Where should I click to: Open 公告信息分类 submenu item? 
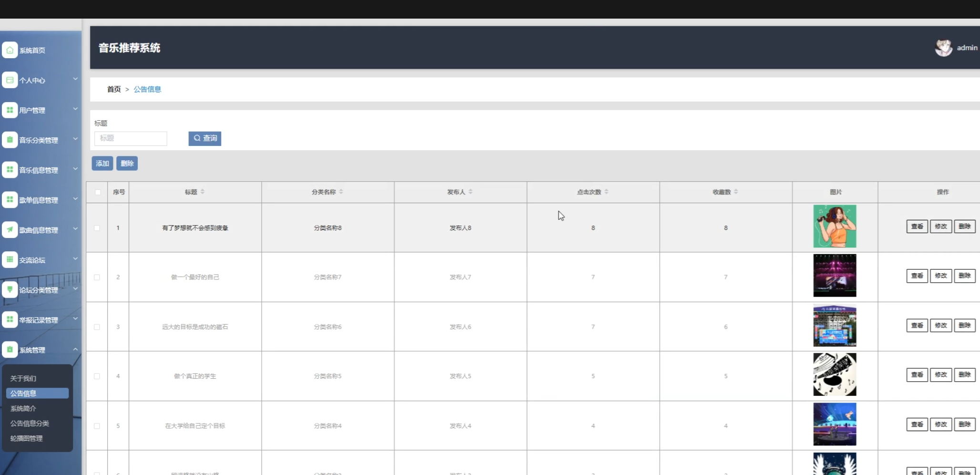[30, 423]
